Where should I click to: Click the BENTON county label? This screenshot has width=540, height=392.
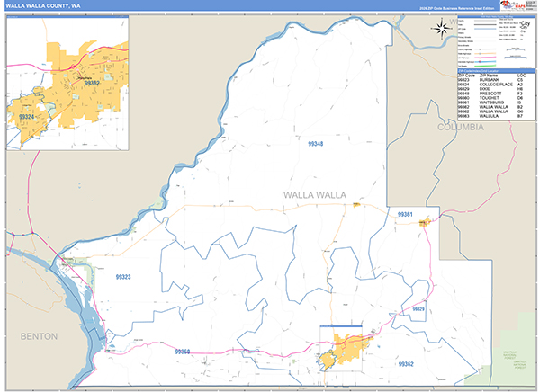coord(39,336)
